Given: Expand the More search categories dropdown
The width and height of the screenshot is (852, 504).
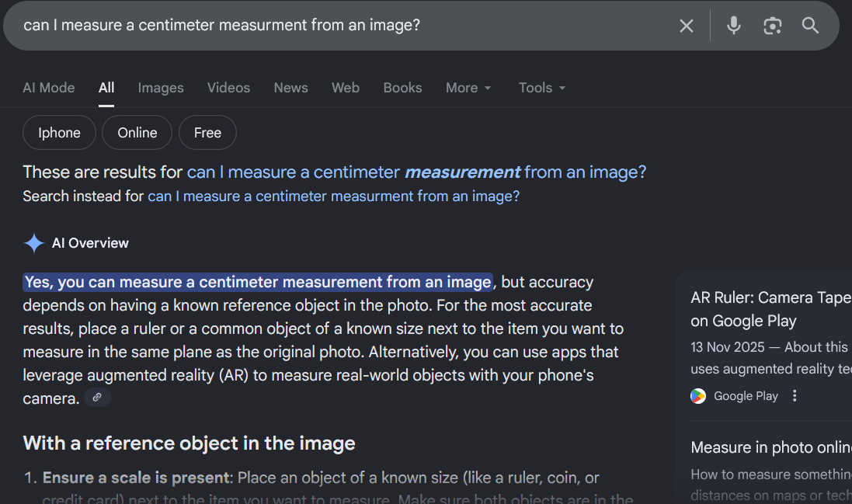Looking at the screenshot, I should [468, 88].
